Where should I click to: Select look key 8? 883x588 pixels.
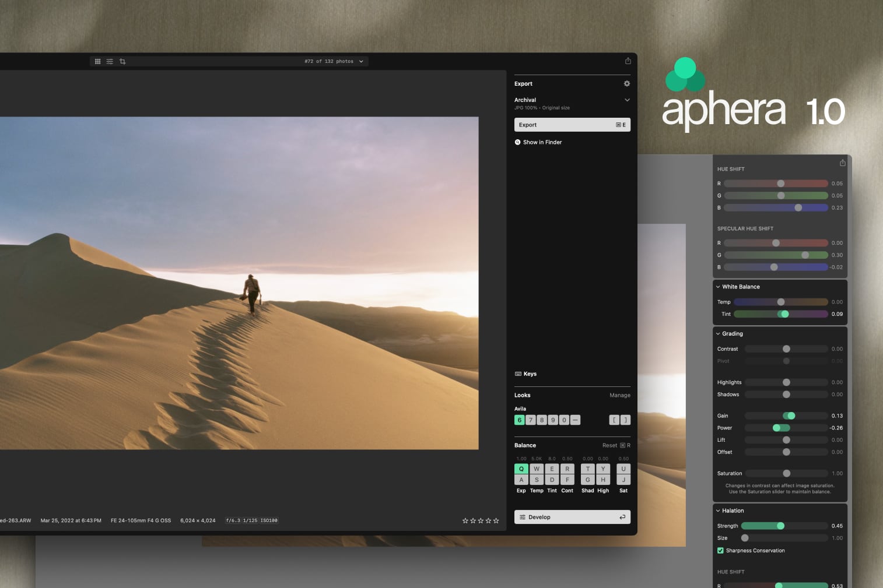click(542, 420)
